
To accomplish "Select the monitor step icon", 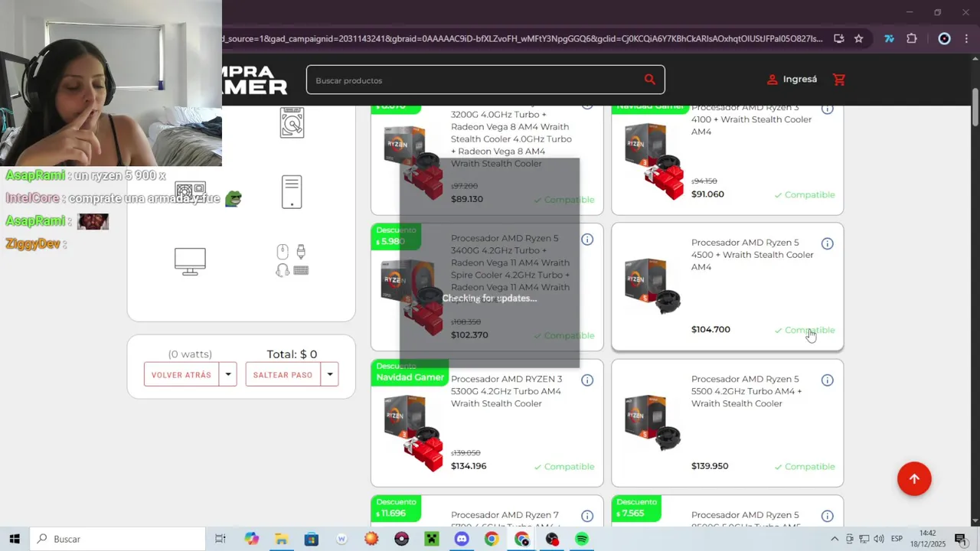I will pyautogui.click(x=190, y=261).
